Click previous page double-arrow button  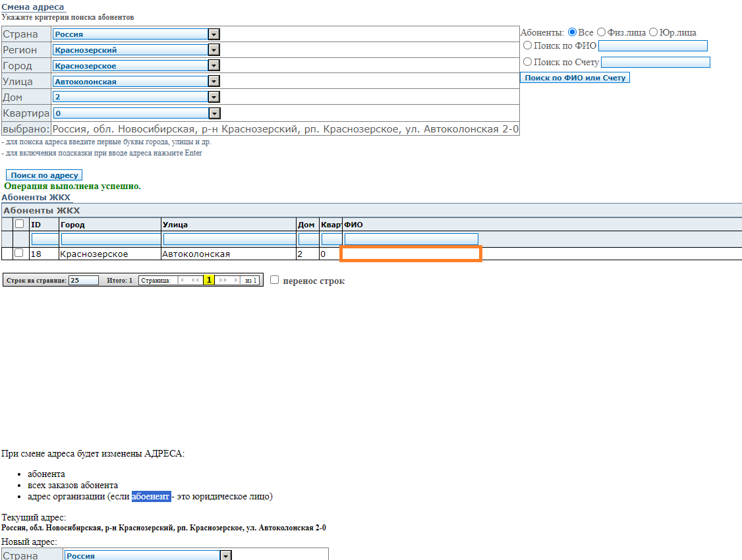(195, 280)
